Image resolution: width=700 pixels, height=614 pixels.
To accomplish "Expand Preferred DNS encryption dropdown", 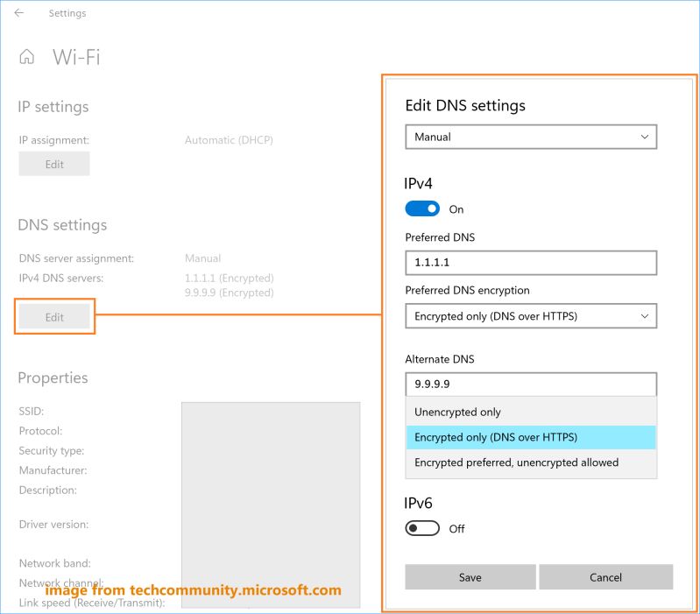I will tap(531, 316).
